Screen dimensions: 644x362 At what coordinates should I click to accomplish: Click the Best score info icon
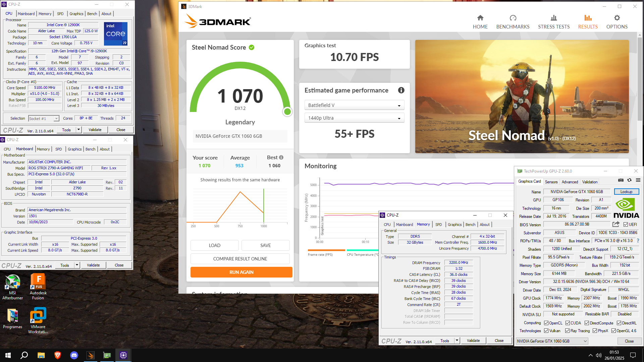[x=281, y=157]
